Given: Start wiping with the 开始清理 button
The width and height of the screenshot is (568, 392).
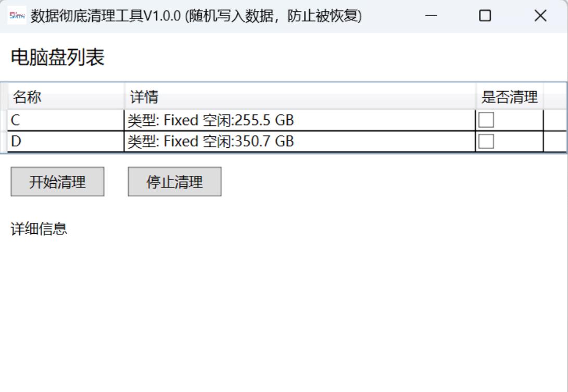Looking at the screenshot, I should click(58, 182).
